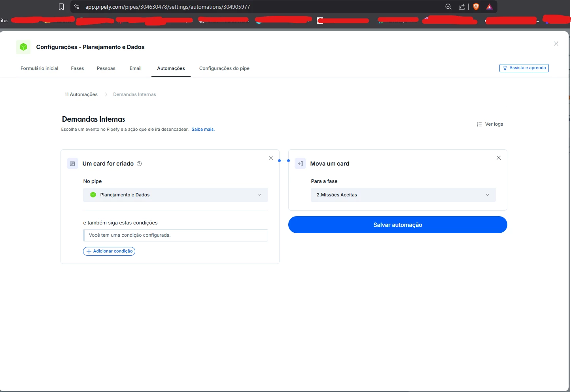
Task: Click Demandas Internas breadcrumb text
Action: (134, 94)
